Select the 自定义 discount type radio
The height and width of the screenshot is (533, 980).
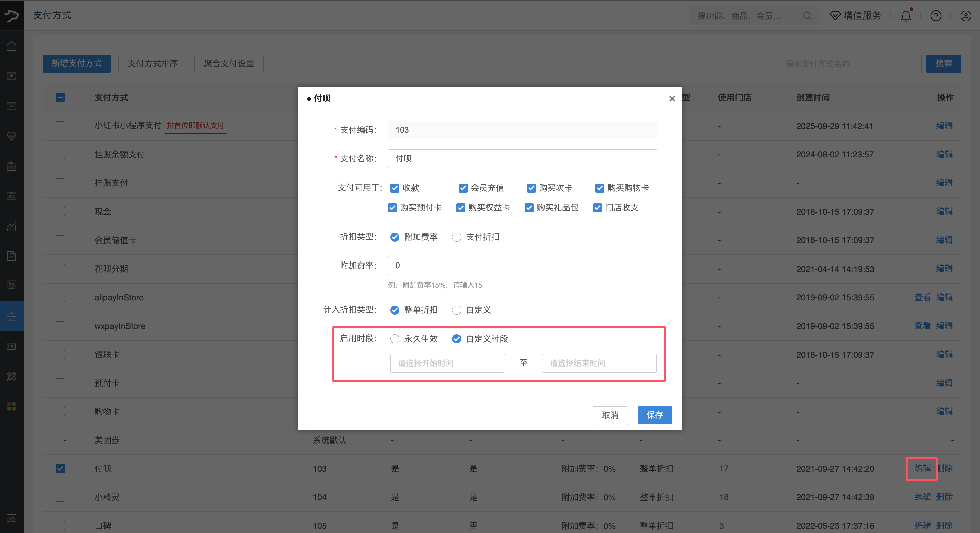click(457, 310)
